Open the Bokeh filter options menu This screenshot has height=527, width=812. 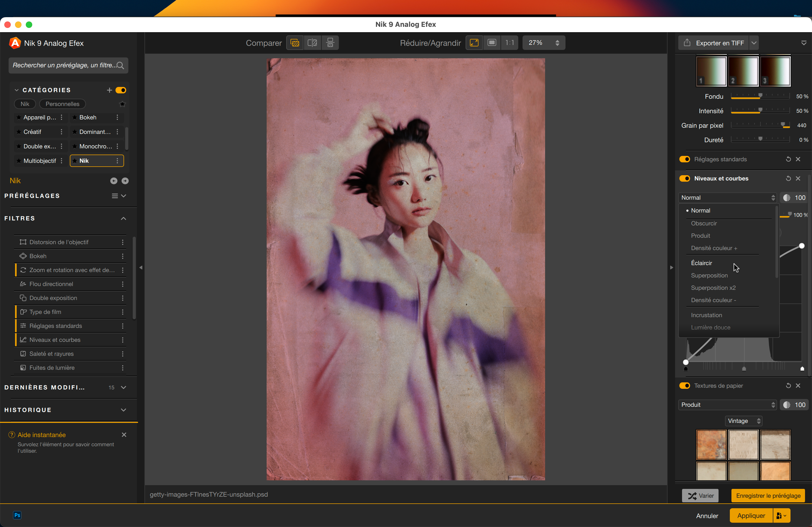(122, 256)
